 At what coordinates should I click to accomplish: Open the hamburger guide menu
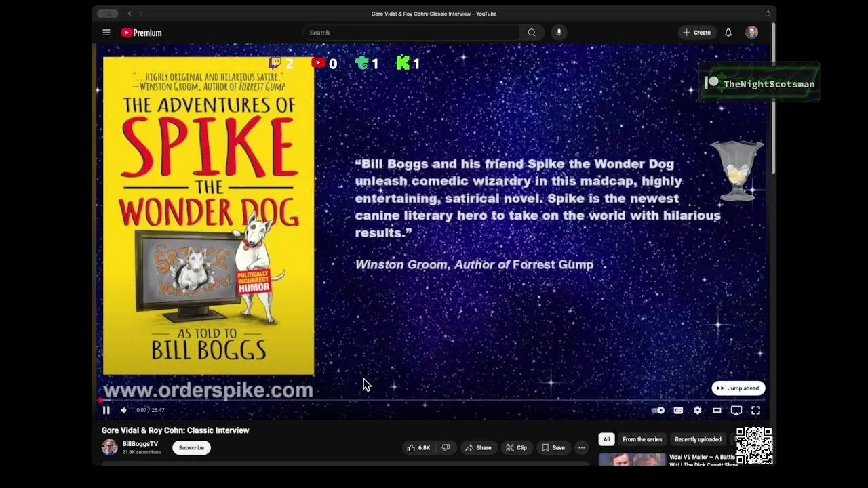tap(106, 33)
